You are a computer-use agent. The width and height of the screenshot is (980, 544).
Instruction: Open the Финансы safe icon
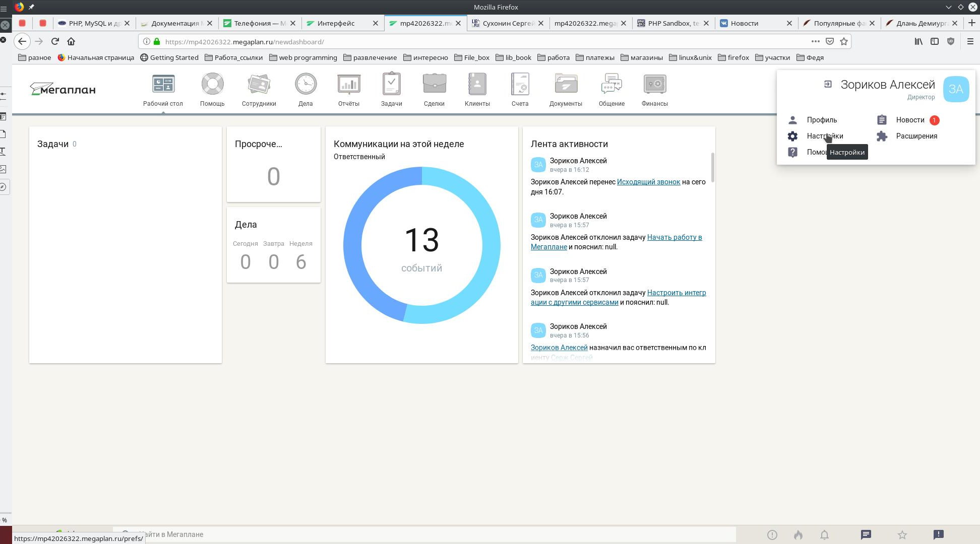(654, 85)
